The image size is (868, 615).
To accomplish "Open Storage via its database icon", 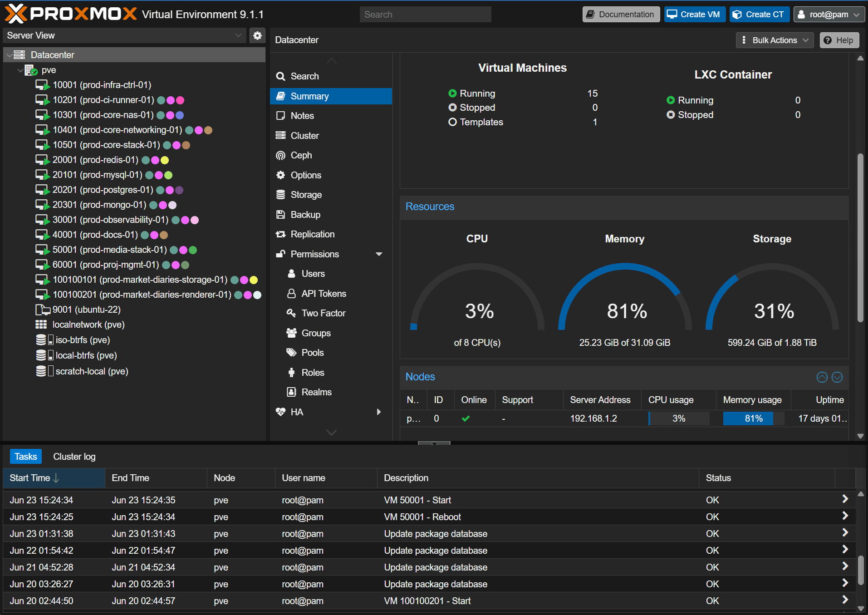I will click(281, 195).
